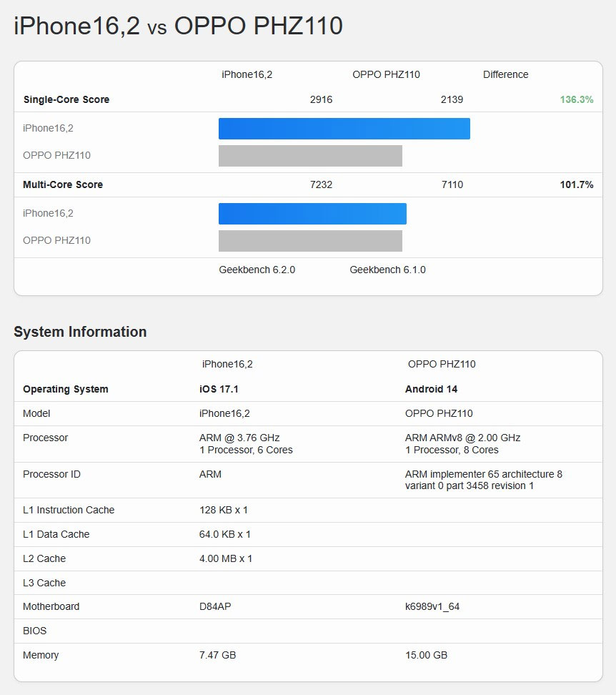
Task: Click the System Information heading
Action: pyautogui.click(x=80, y=332)
